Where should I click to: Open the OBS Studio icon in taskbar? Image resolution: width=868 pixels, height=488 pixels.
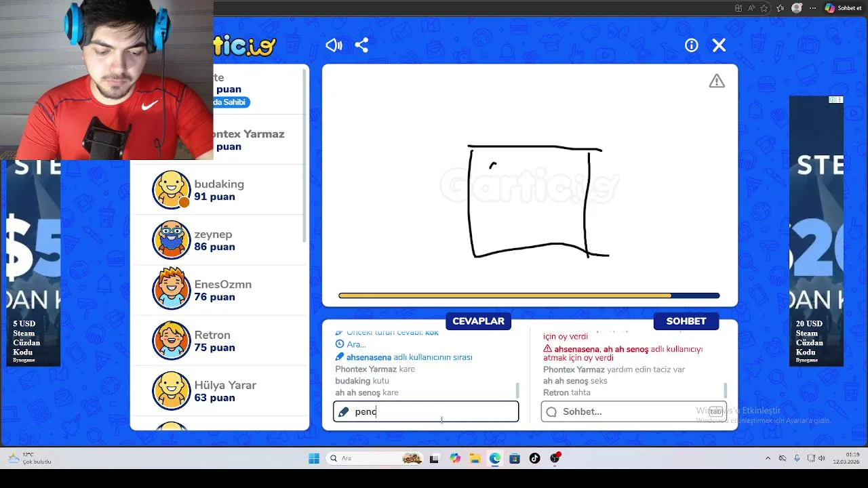555,458
